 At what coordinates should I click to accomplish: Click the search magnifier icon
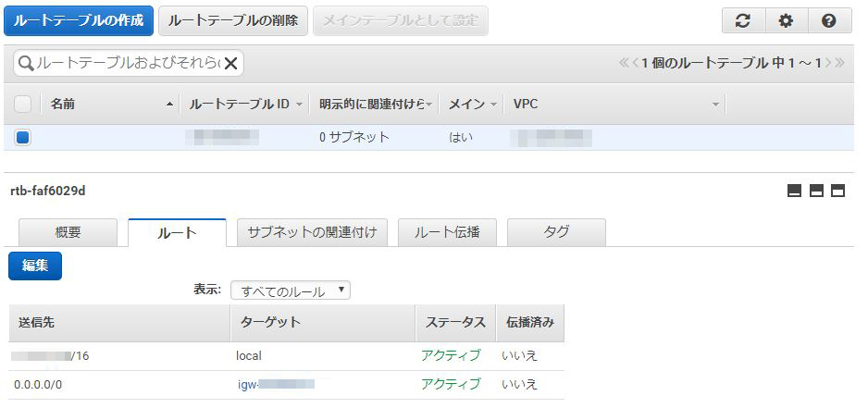pos(26,63)
